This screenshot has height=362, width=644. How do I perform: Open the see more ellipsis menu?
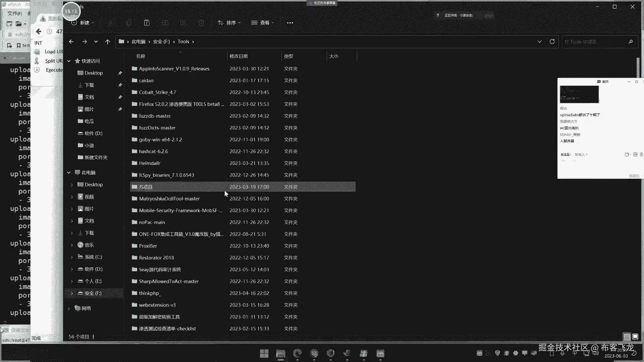290,23
